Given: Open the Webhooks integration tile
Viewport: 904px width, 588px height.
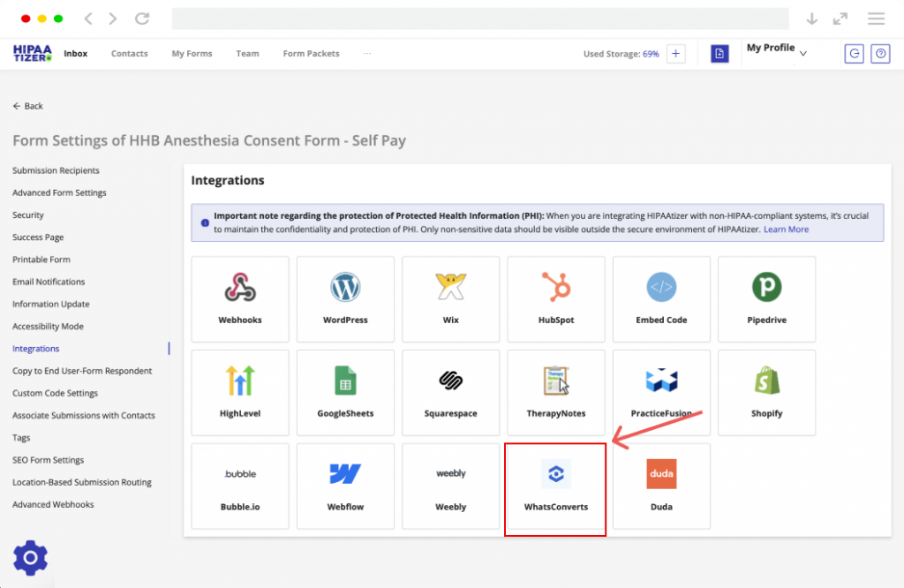Looking at the screenshot, I should click(240, 298).
